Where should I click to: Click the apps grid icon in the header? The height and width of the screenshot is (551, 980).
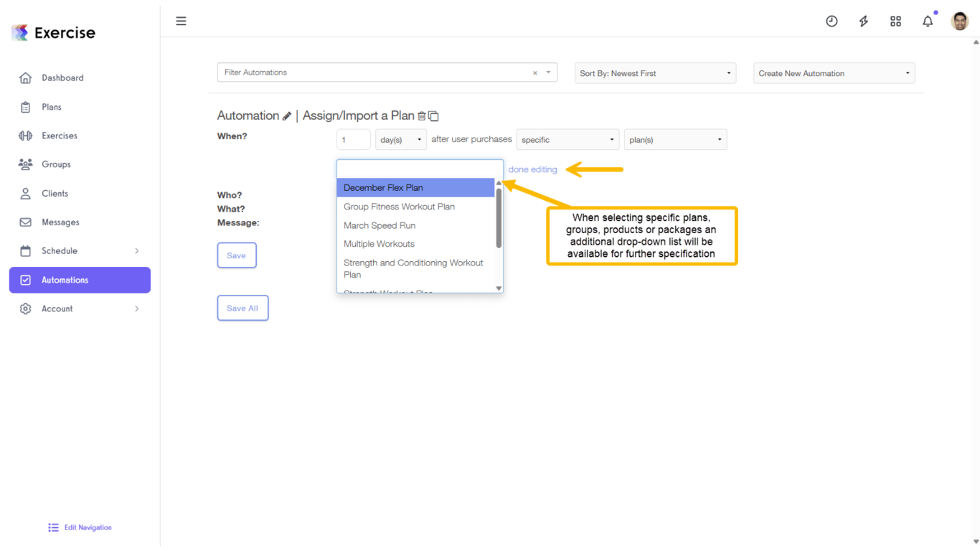click(895, 21)
